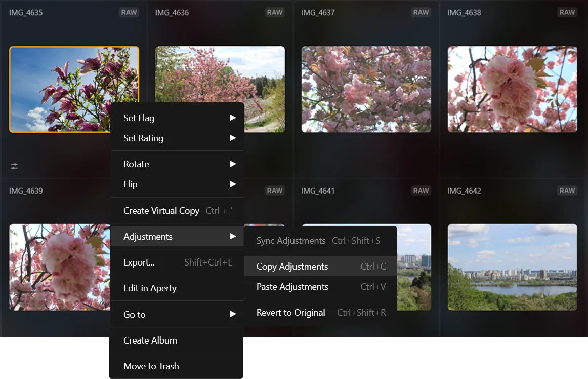Click the RAW badge on IMG_4638
Viewport: 588px width, 379px height.
point(567,12)
